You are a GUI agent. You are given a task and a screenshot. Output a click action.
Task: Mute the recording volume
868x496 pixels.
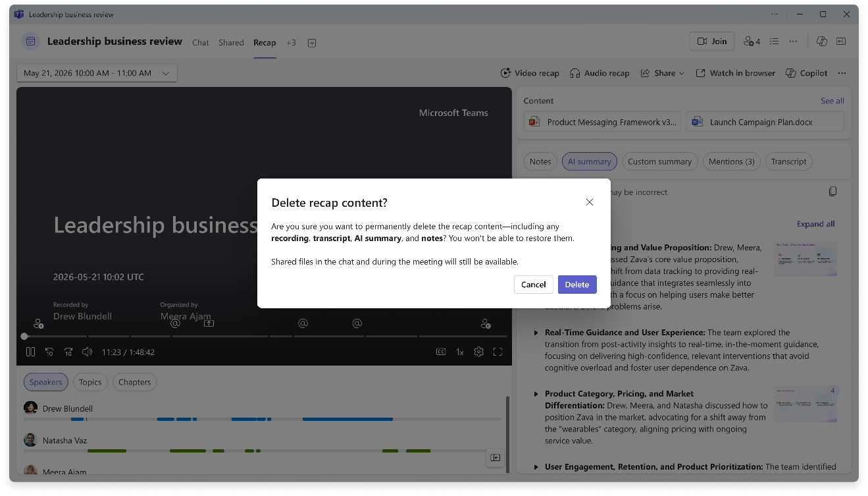(x=87, y=352)
